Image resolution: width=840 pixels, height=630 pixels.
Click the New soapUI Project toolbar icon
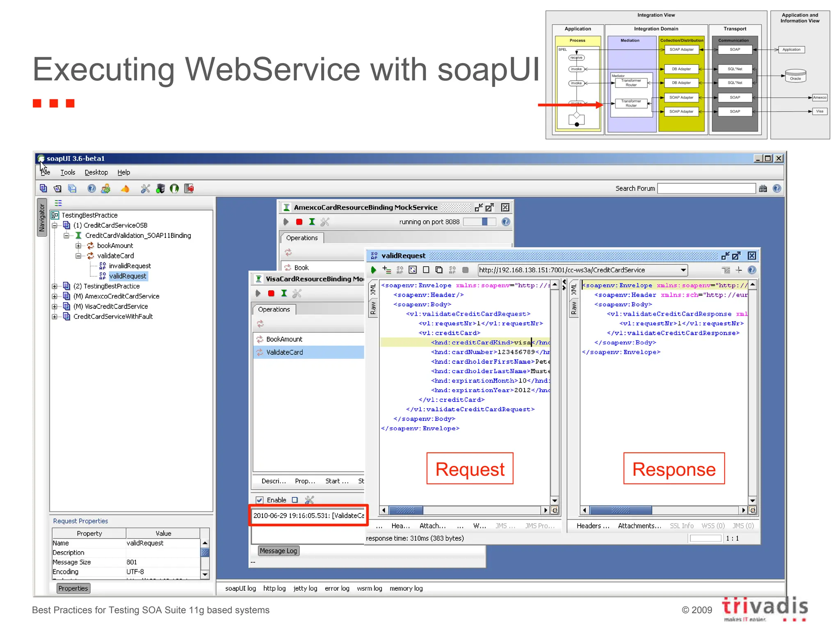click(x=43, y=188)
